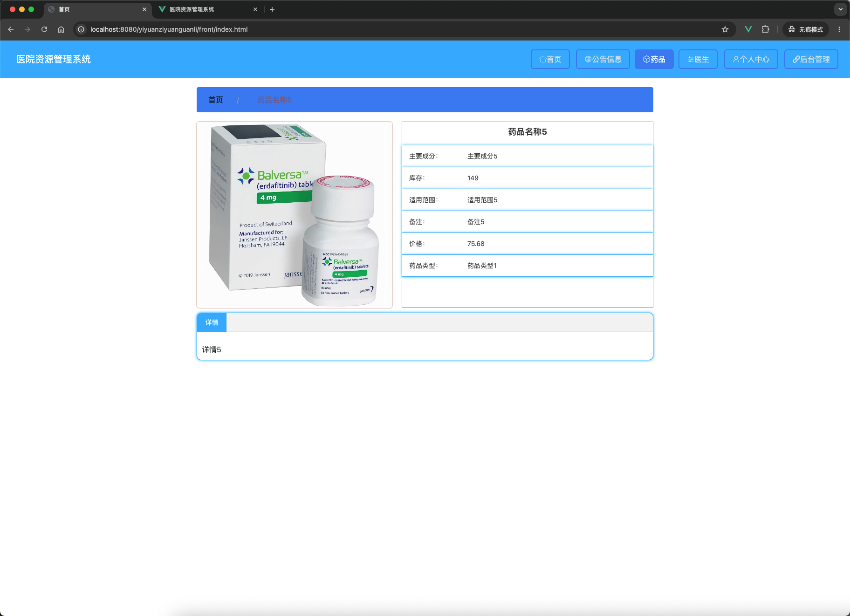Open 首页 in the navigation bar
Viewport: 850px width, 616px height.
[x=550, y=59]
